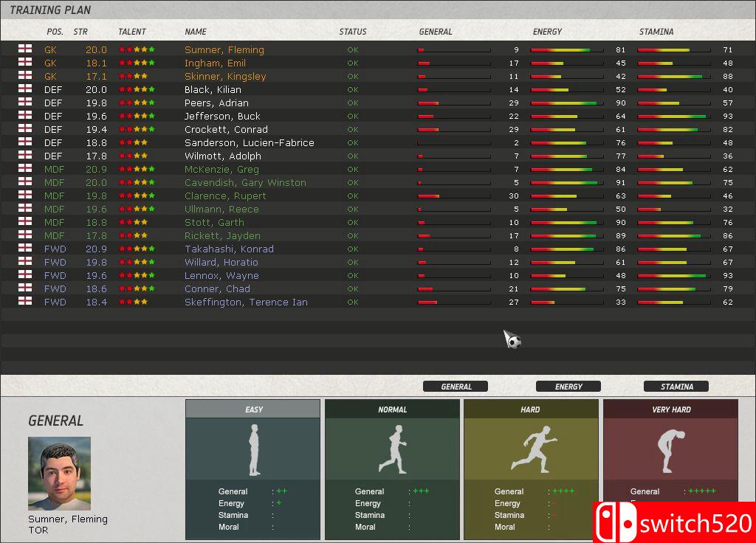Click the England flag beside Takahashi, Konrad
The image size is (756, 543).
pyautogui.click(x=25, y=249)
